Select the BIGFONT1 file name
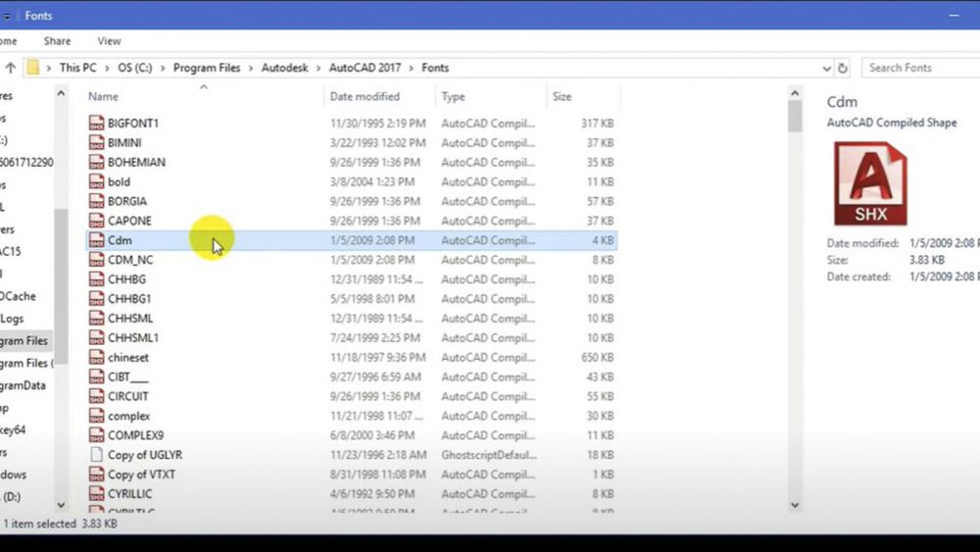Image resolution: width=980 pixels, height=552 pixels. [133, 124]
